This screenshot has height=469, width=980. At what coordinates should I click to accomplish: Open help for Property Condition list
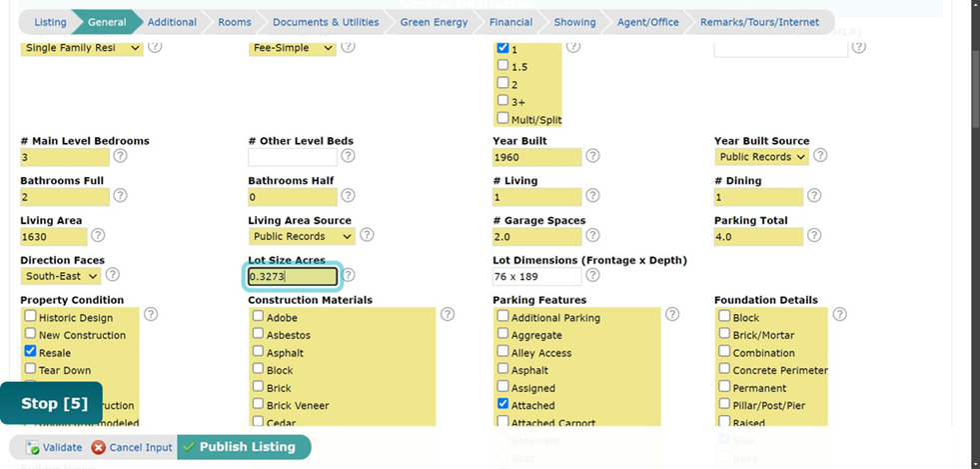point(151,314)
